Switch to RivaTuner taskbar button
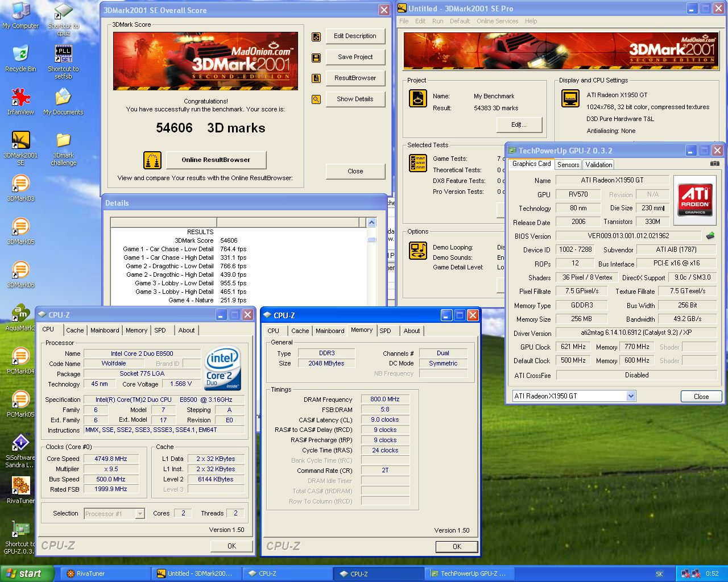Image resolution: width=728 pixels, height=582 pixels. 105,574
